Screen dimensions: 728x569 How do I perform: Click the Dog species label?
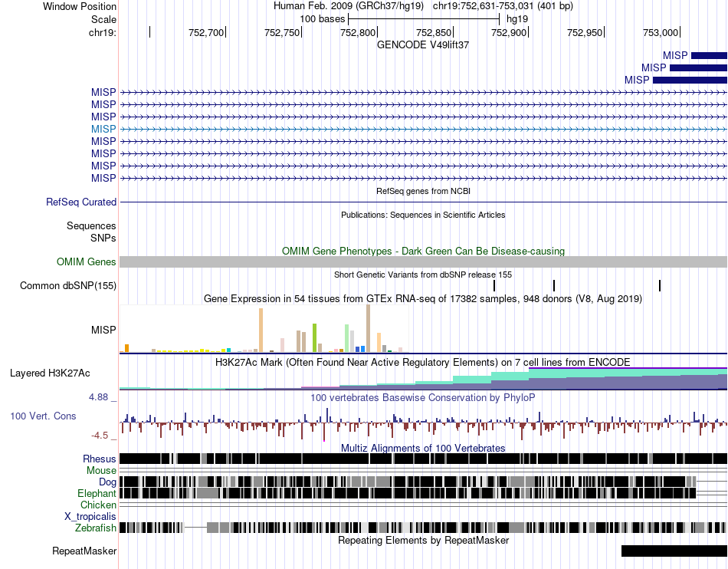point(107,482)
